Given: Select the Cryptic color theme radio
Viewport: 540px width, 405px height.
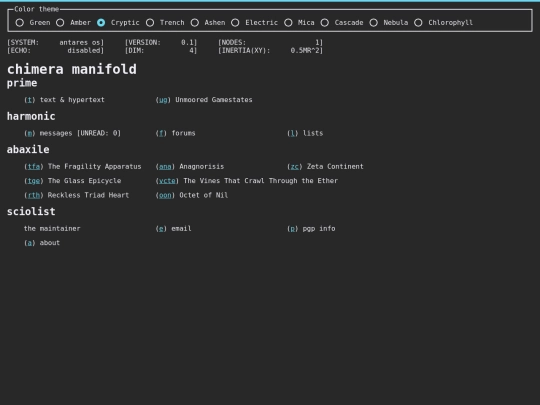Looking at the screenshot, I should [101, 23].
